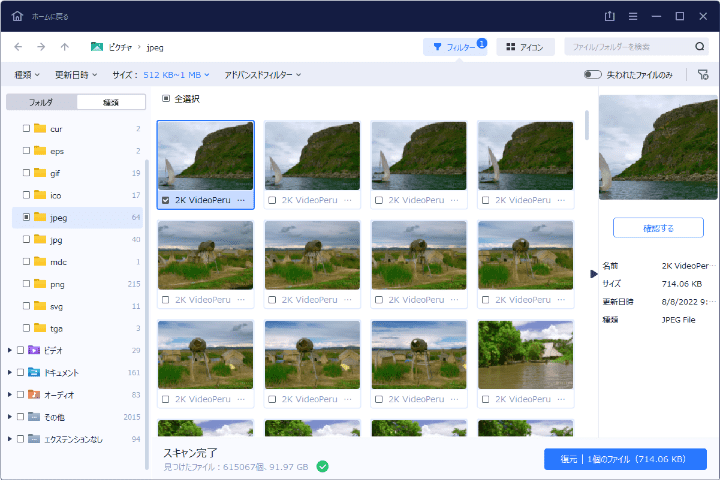Go forward with the right arrow
Viewport: 720px width, 480px height.
click(41, 46)
